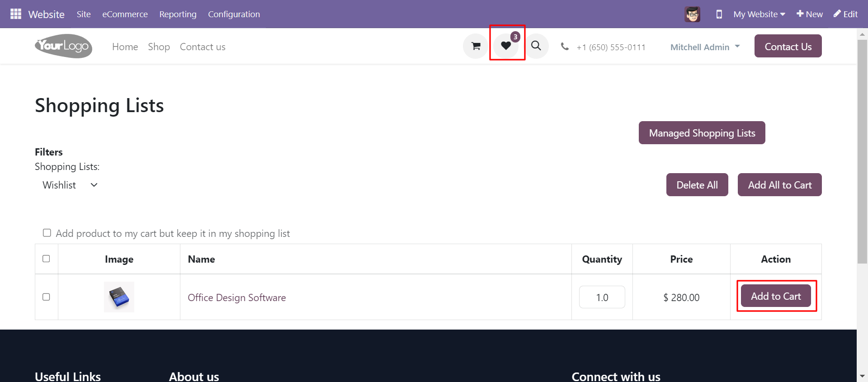This screenshot has width=868, height=382.
Task: Toggle the mobile preview icon
Action: click(x=719, y=14)
